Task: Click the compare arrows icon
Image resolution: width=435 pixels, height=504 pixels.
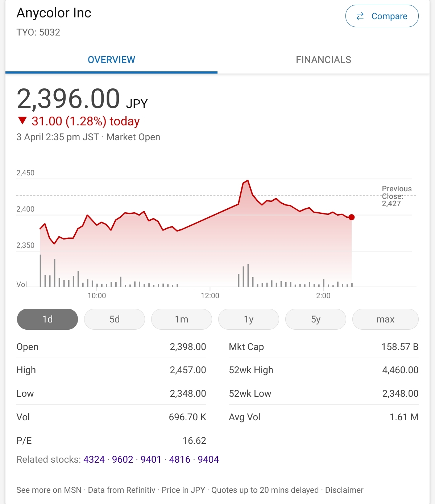Action: 360,16
